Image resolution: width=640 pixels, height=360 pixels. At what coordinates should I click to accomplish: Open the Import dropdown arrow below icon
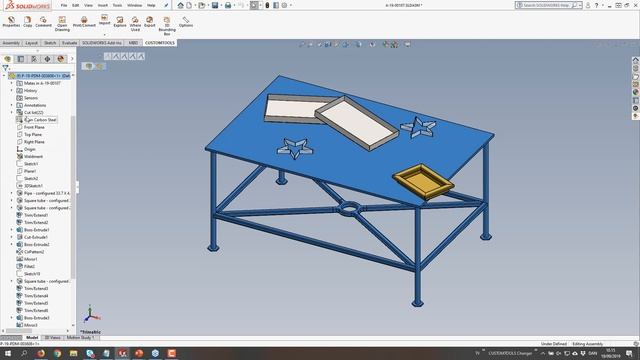click(x=104, y=34)
